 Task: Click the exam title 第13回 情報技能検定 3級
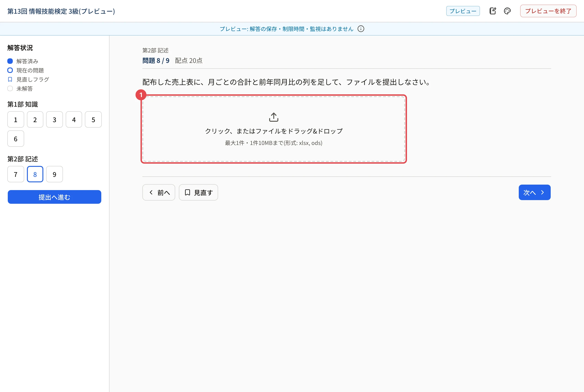pos(61,11)
